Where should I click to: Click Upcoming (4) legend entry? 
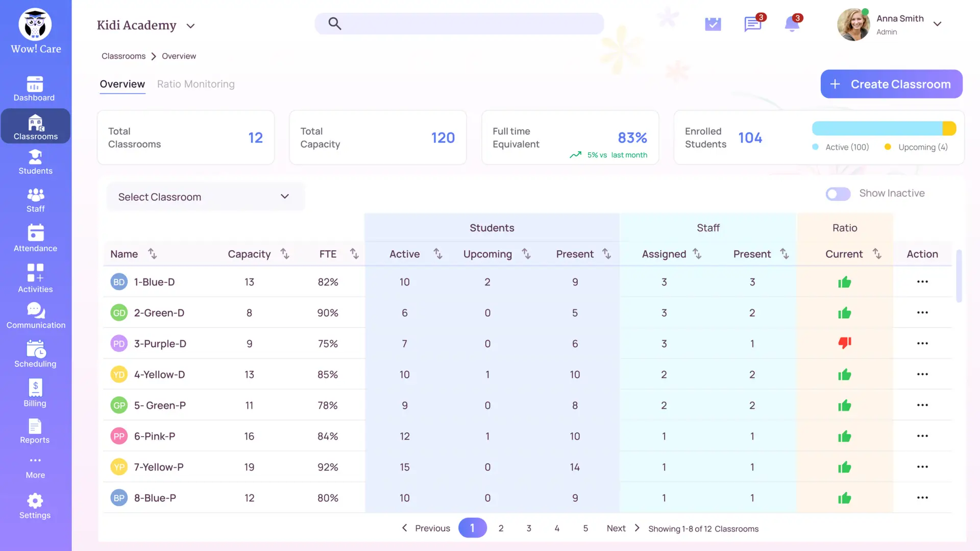[x=916, y=147]
